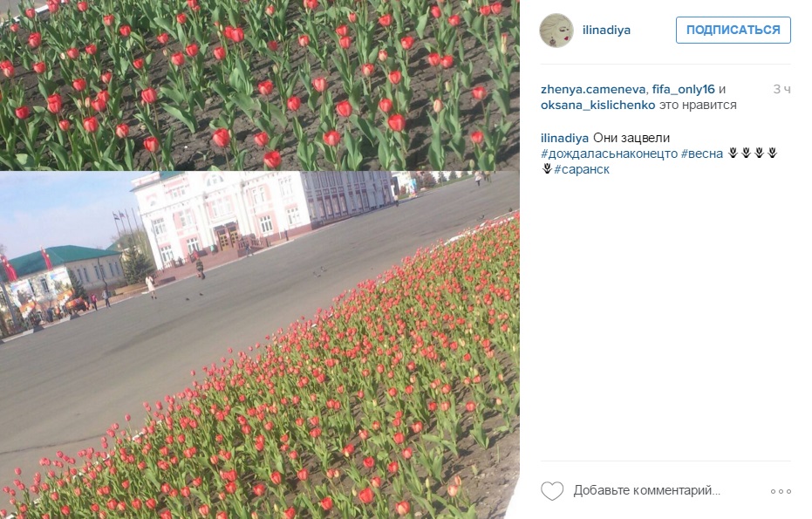The height and width of the screenshot is (519, 812).
Task: Open ilinadiya's profile avatar picture
Action: [556, 30]
